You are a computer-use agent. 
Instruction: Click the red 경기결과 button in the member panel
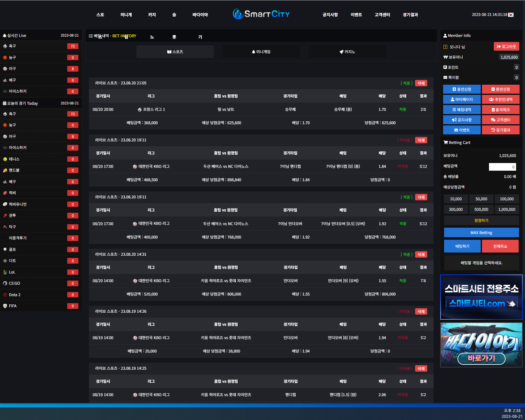click(x=501, y=130)
